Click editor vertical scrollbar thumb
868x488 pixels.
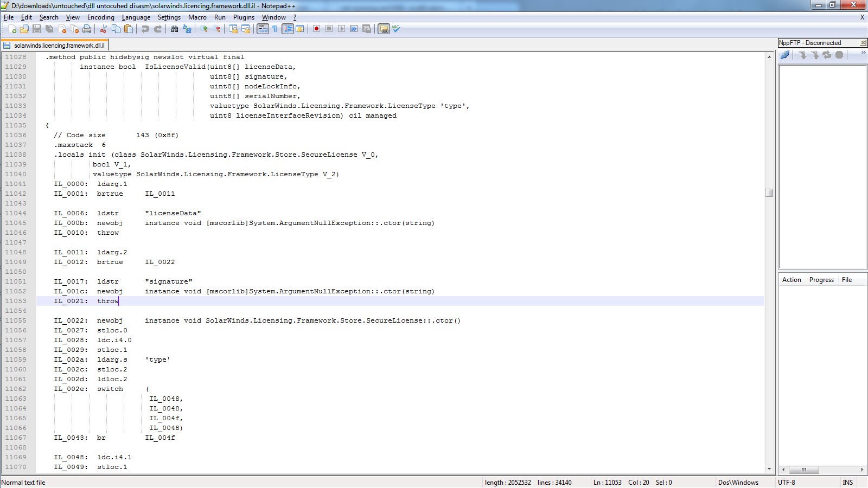tap(769, 192)
